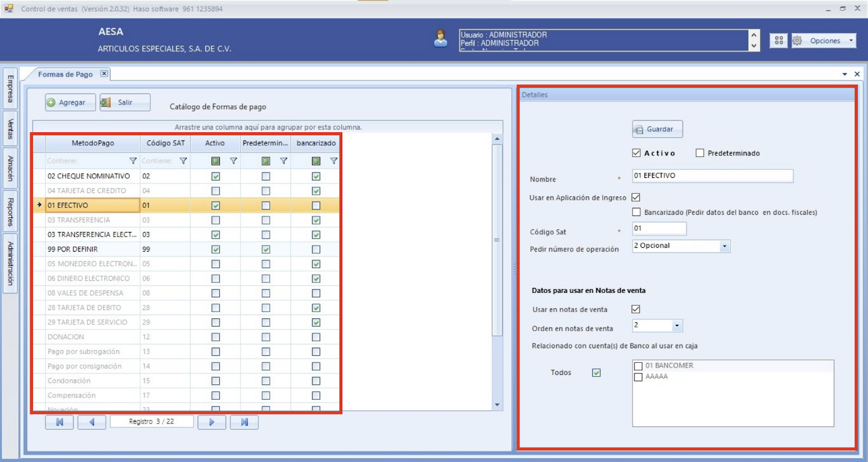Viewport: 868px width, 462px height.
Task: Click the app icon in the title bar
Action: [9, 8]
